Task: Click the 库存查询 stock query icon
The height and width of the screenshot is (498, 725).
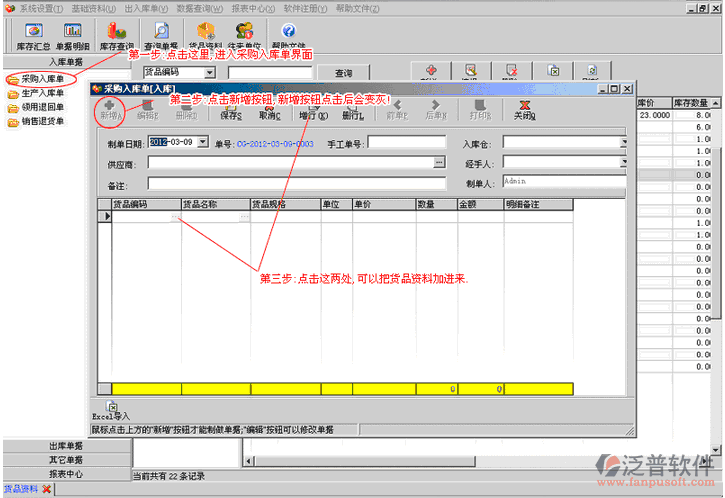Action: (117, 37)
